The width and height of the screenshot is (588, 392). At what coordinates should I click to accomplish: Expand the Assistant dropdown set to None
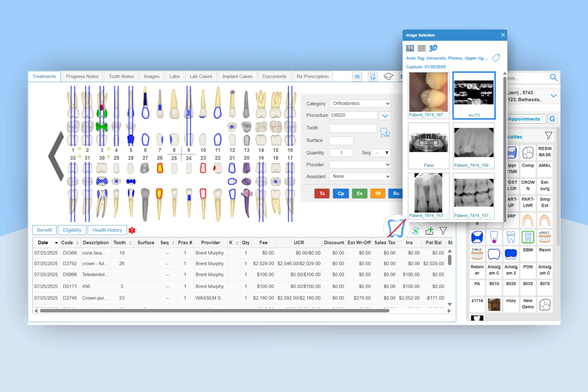(x=360, y=176)
